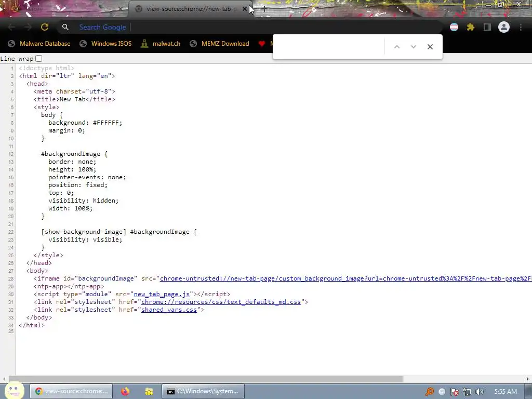
Task: Click the horizontal scrollbar thumb
Action: 206,379
